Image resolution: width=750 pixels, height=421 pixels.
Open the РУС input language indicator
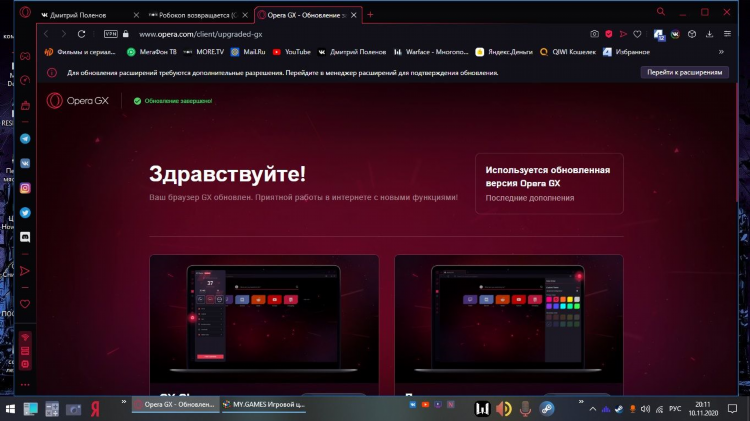point(674,409)
